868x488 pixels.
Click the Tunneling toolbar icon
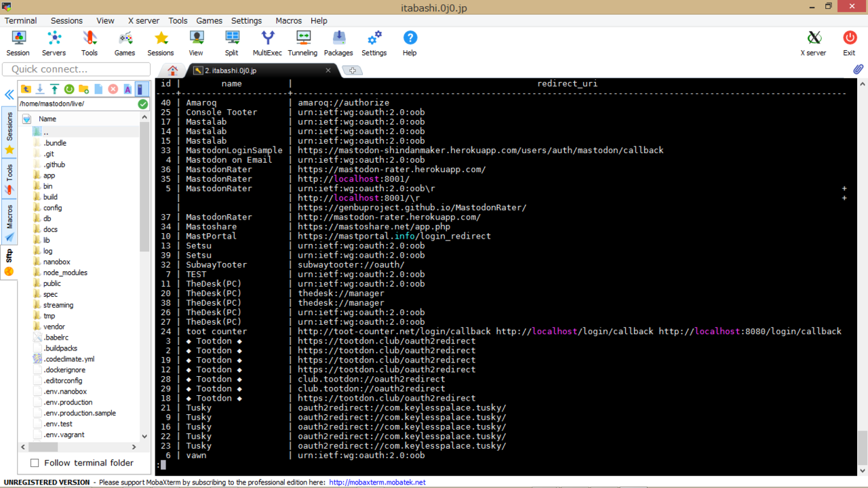pyautogui.click(x=302, y=43)
